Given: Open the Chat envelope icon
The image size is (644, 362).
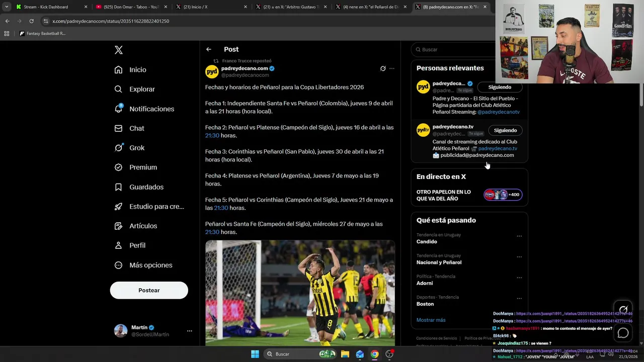Looking at the screenshot, I should click(x=118, y=128).
